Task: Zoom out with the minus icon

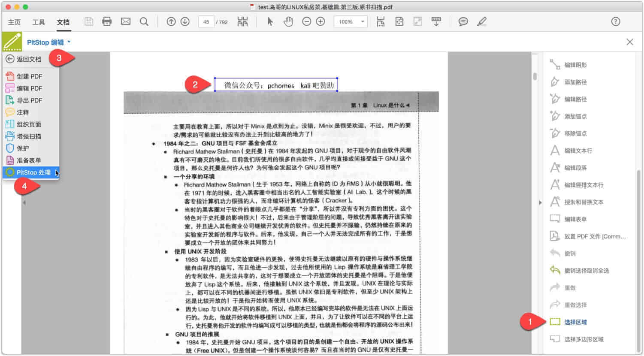Action: (306, 21)
